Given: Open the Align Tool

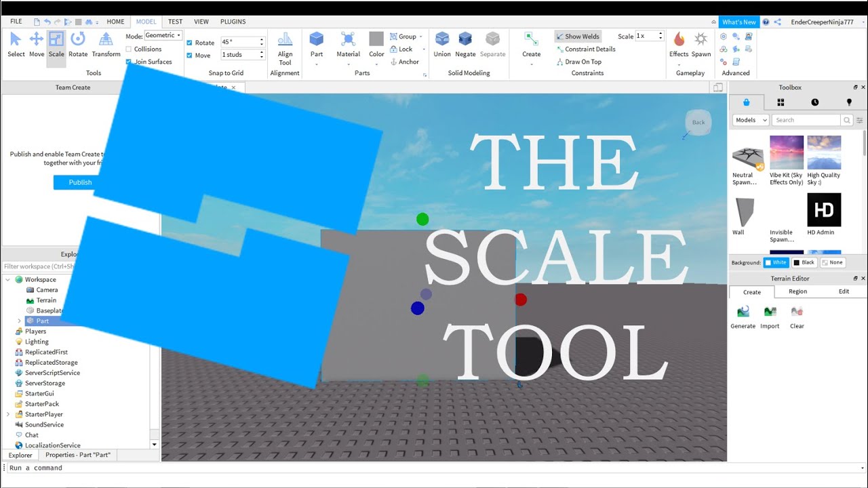Looking at the screenshot, I should [x=285, y=49].
